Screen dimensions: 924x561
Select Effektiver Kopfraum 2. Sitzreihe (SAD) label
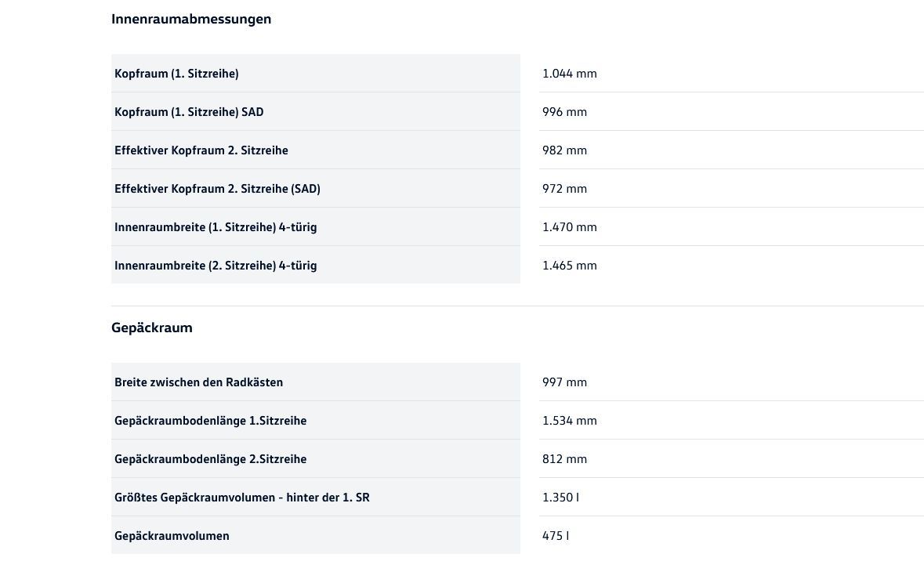(x=217, y=189)
